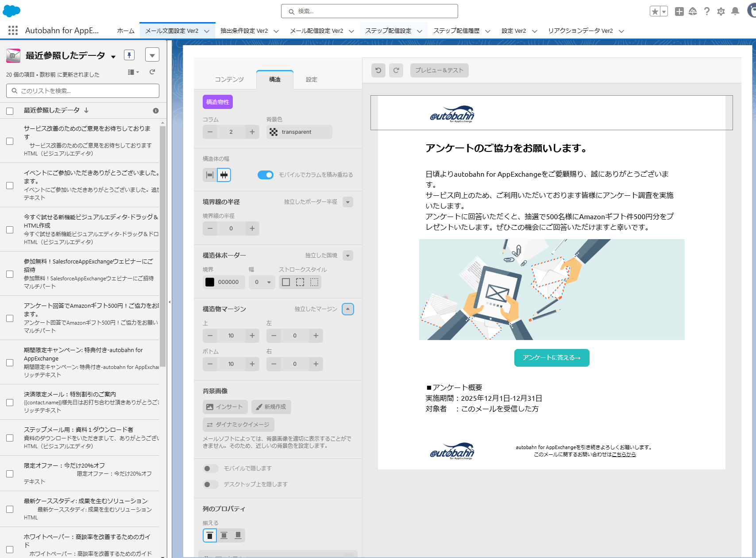The width and height of the screenshot is (756, 558).
Task: Open the App Launcher grid icon
Action: click(13, 30)
